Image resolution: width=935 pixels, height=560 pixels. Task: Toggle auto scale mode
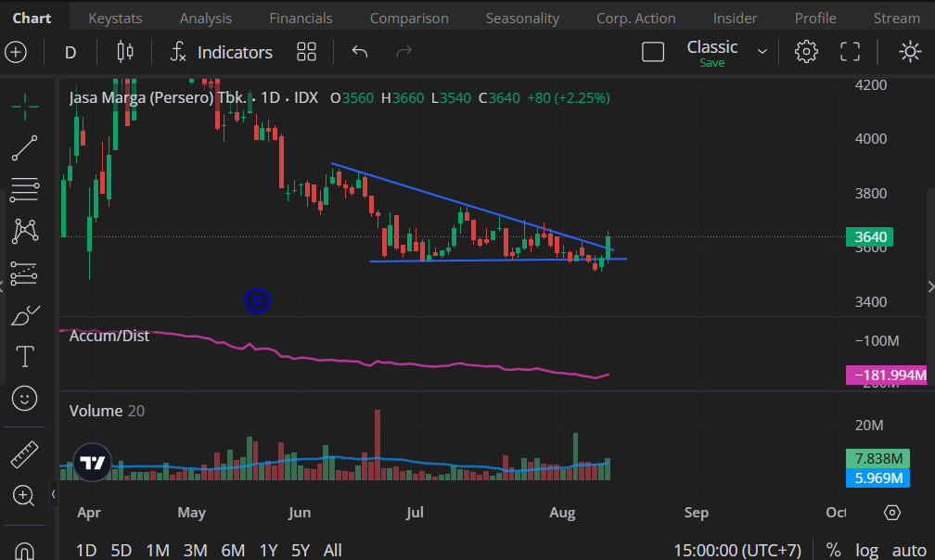909,550
